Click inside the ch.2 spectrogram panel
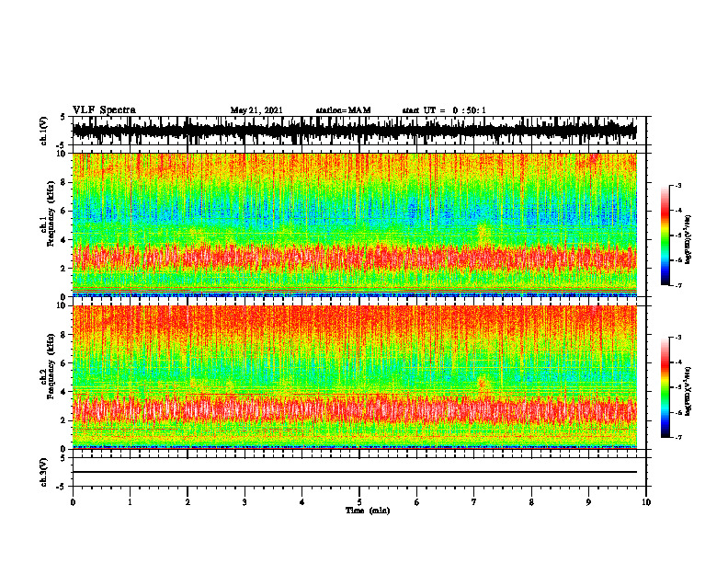The width and height of the screenshot is (728, 563). coord(354,377)
